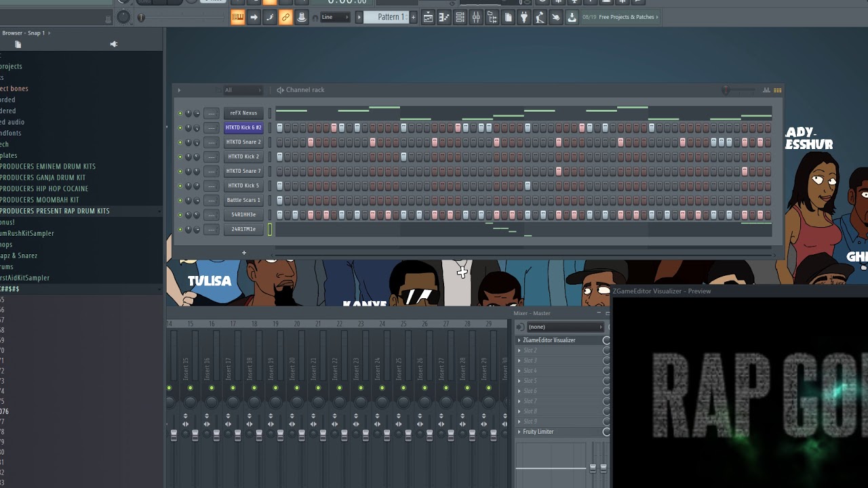
Task: Click the browser speaker preview icon
Action: click(114, 44)
